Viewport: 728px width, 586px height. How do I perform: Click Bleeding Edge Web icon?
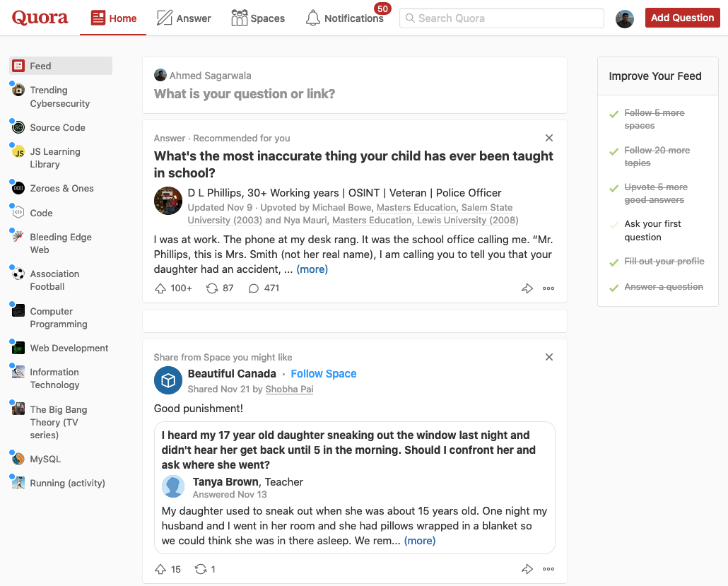click(18, 236)
